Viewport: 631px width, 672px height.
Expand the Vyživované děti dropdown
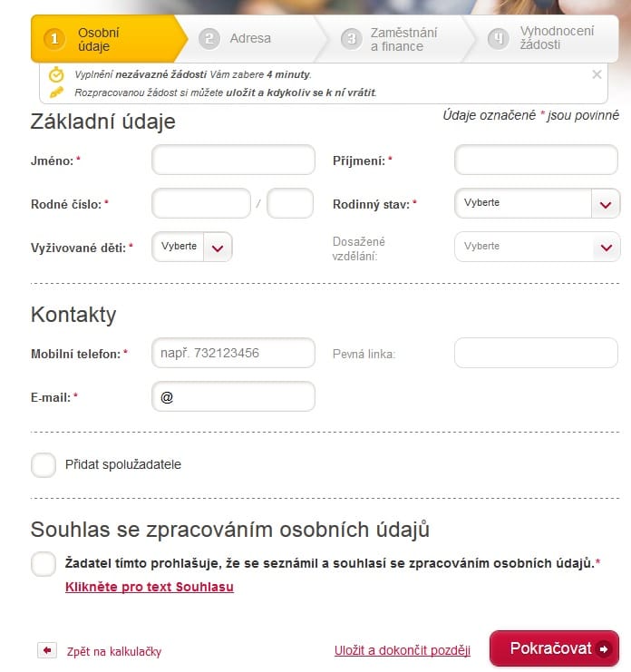[x=192, y=247]
